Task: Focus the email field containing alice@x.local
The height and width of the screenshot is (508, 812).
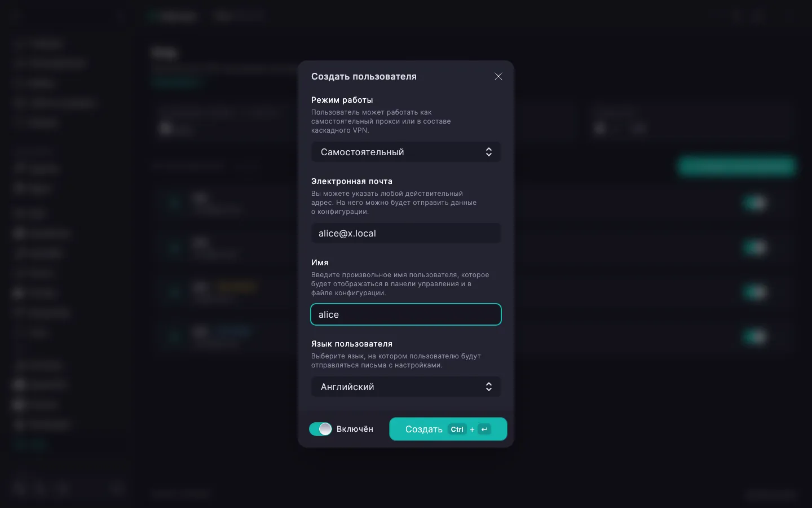Action: click(406, 233)
